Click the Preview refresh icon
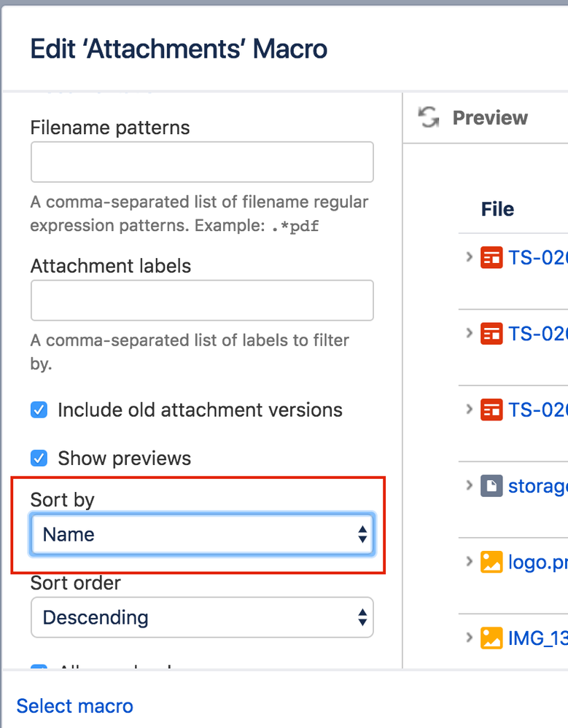The image size is (568, 728). click(429, 117)
